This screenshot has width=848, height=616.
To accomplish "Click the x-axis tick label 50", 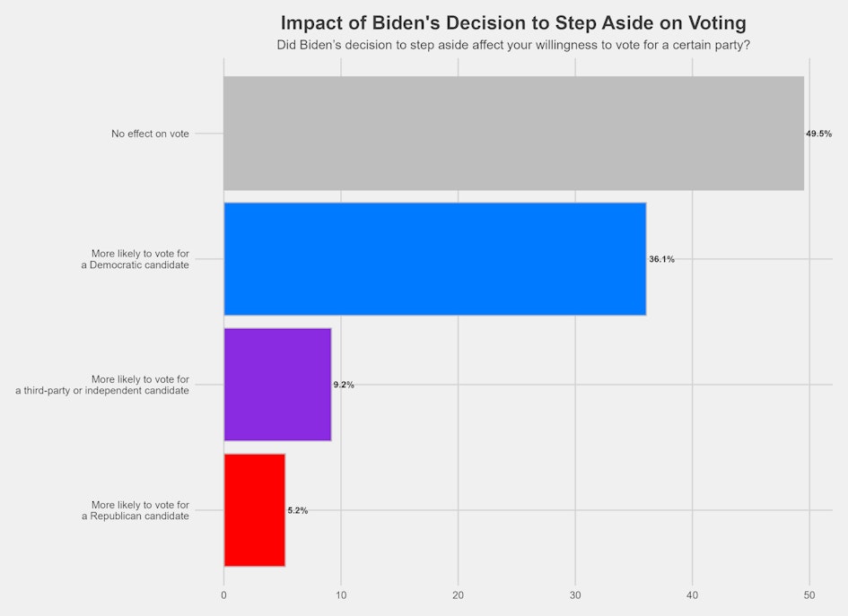I will (x=809, y=594).
